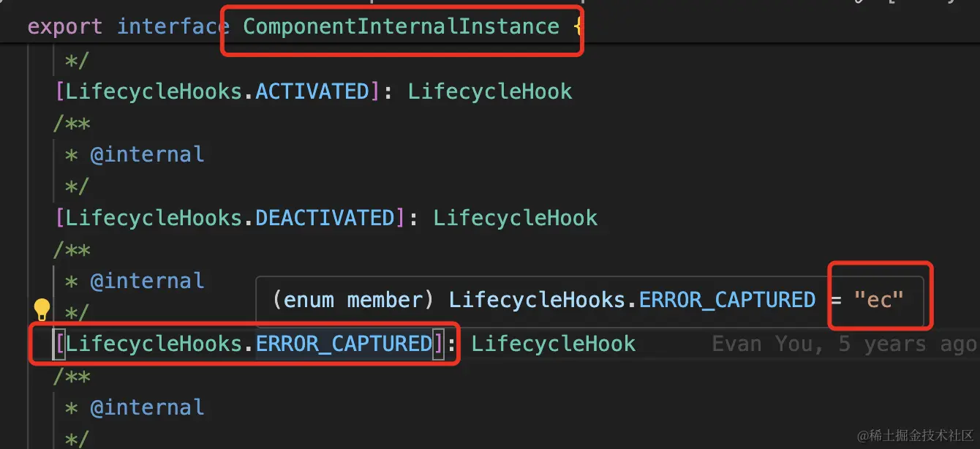Click the @internal tag at the bottom comment

pyautogui.click(x=147, y=407)
